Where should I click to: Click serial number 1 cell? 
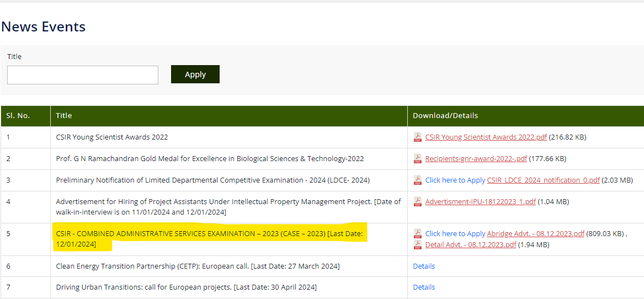coord(25,137)
